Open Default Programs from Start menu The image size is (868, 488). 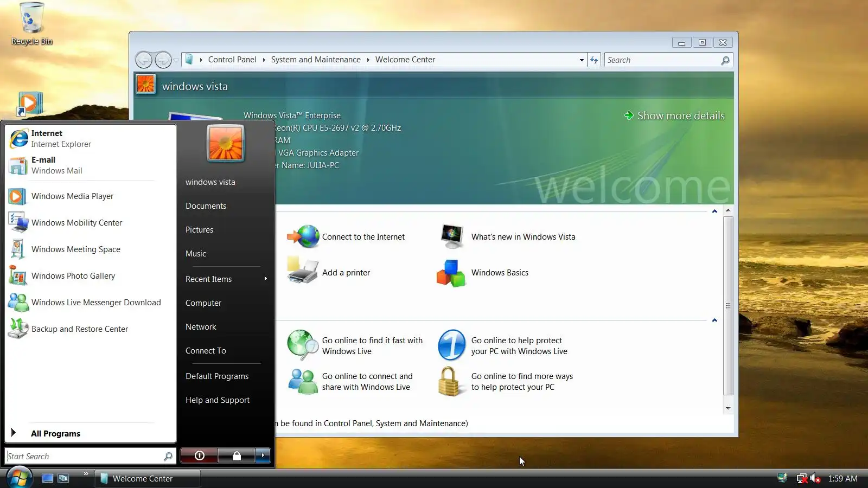coord(217,376)
